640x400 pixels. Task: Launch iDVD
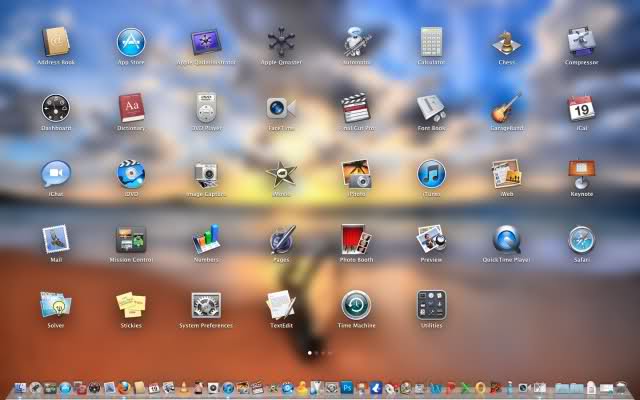(131, 174)
